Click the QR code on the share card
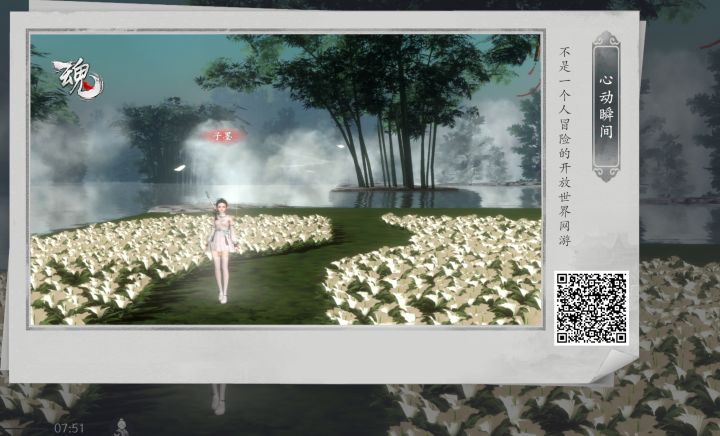The width and height of the screenshot is (720, 436). click(x=591, y=307)
